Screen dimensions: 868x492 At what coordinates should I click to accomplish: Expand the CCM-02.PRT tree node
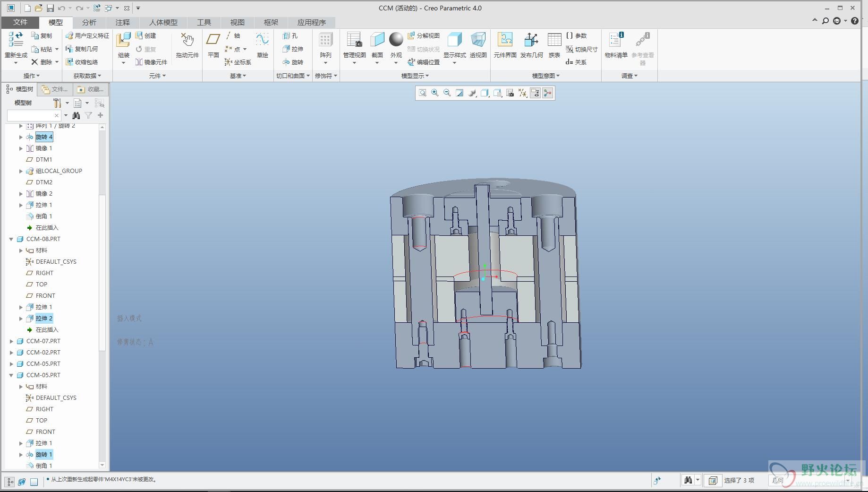point(11,353)
